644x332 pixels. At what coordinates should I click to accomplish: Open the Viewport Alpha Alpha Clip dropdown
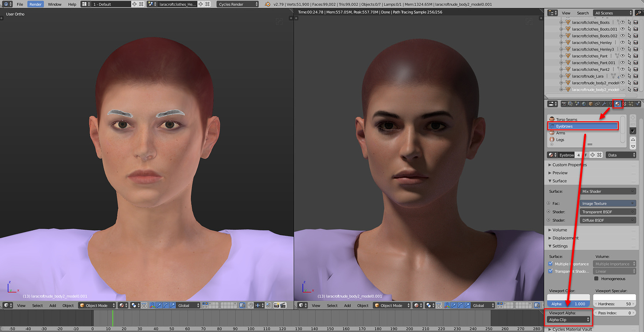pyautogui.click(x=569, y=320)
